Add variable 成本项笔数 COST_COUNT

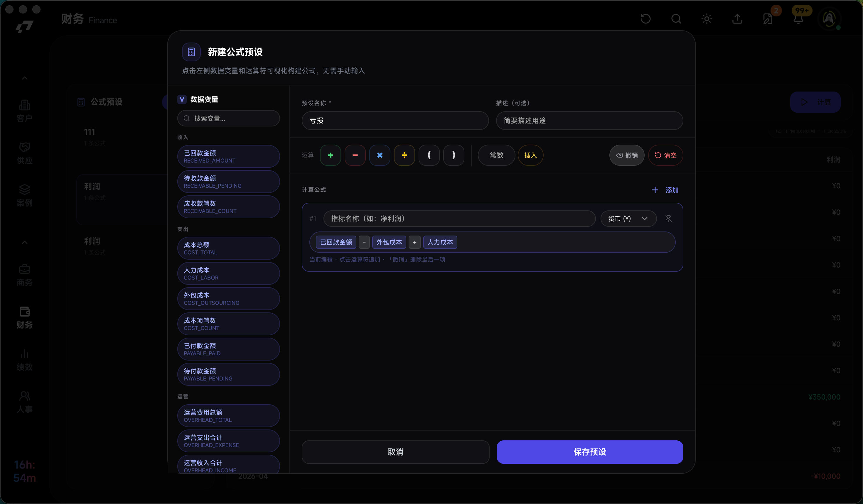[x=228, y=324]
